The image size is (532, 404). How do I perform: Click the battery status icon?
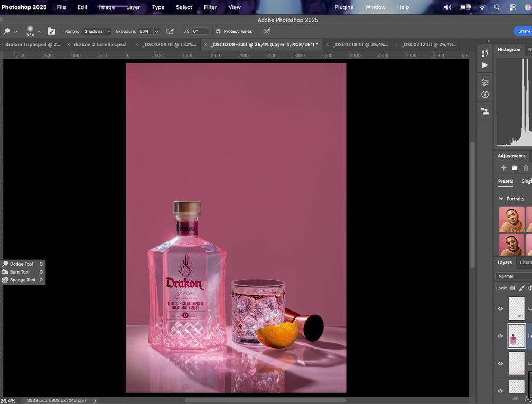point(465,7)
